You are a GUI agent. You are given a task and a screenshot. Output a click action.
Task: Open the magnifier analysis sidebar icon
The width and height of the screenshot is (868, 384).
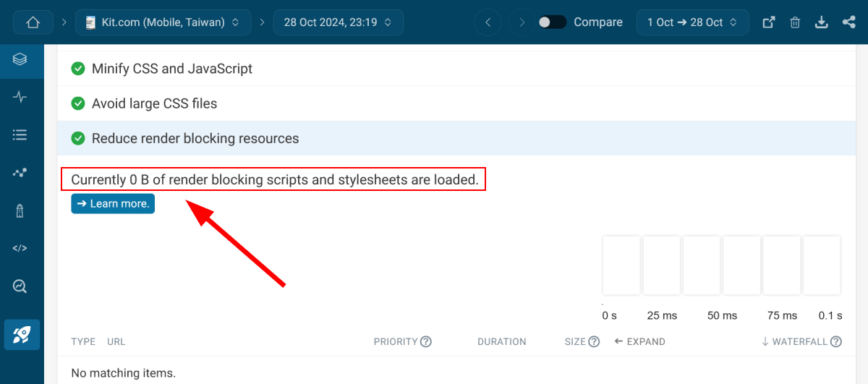(20, 286)
